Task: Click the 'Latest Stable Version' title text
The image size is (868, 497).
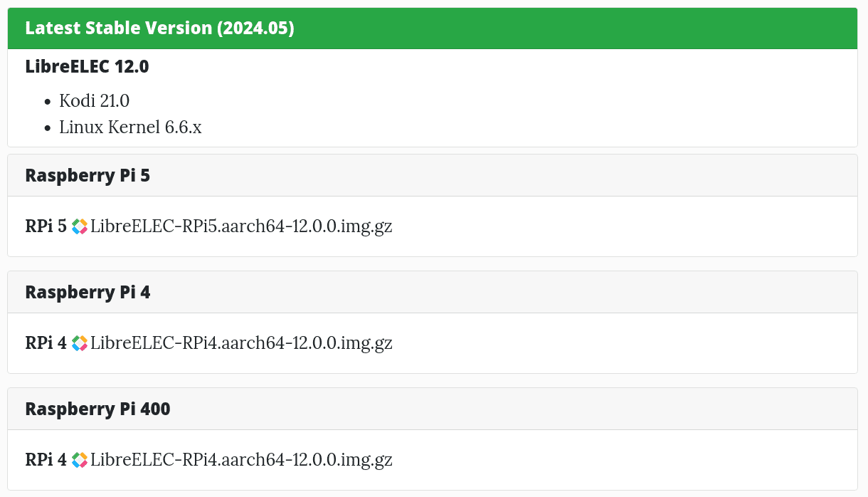Action: 119,28
